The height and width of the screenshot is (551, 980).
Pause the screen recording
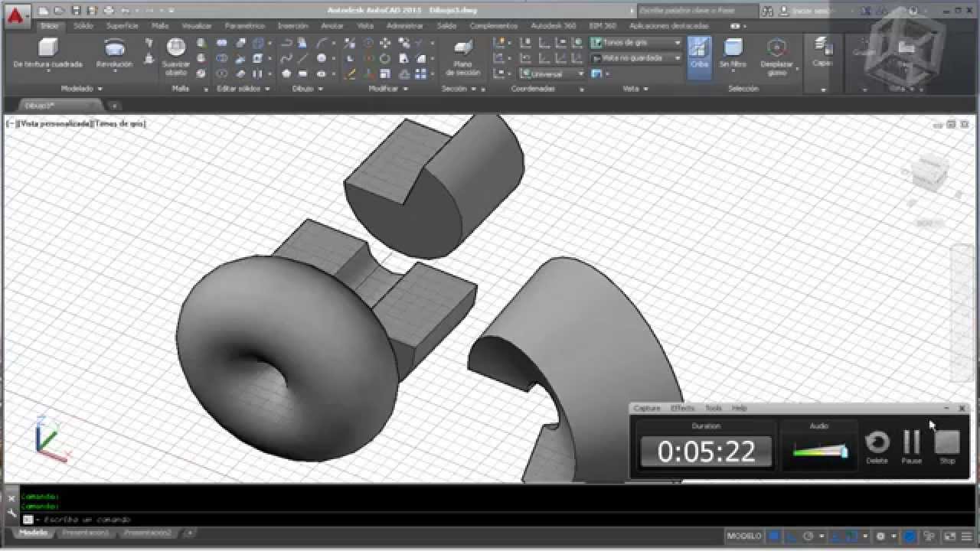[911, 447]
